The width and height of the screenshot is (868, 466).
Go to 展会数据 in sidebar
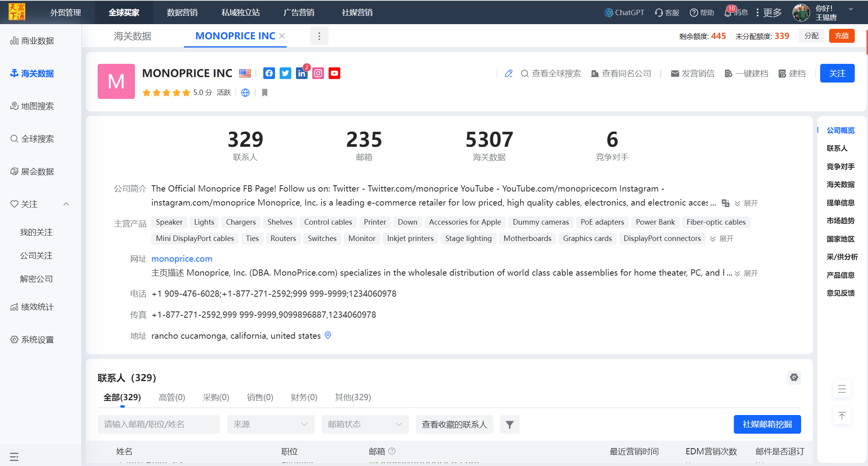[x=32, y=171]
